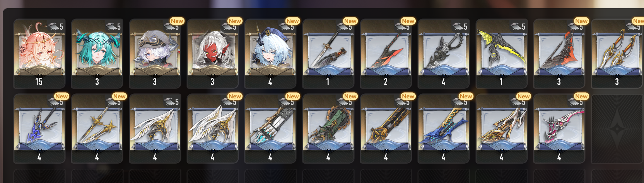This screenshot has height=183, width=644.
Task: Select the yellow and black scythe weapon card
Action: [501, 54]
